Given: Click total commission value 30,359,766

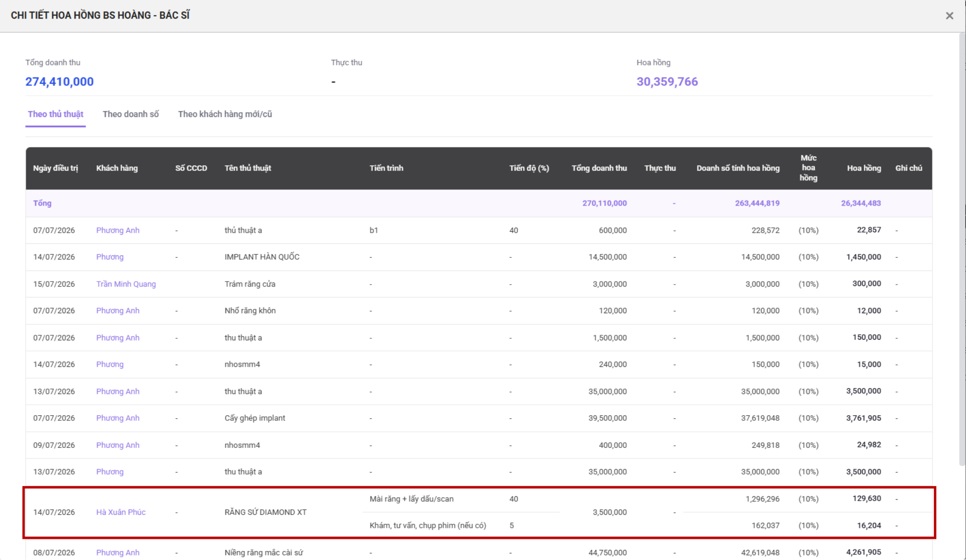Looking at the screenshot, I should [x=667, y=81].
